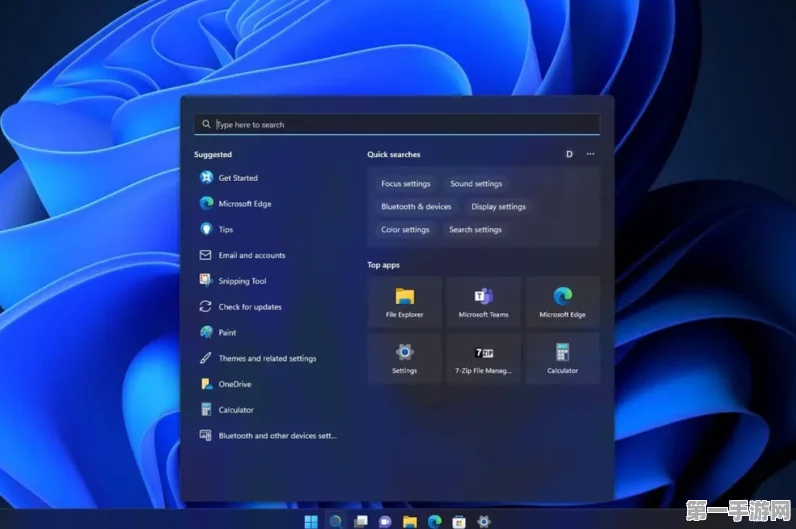Click the OneDrive label
Viewport: 796px width, 529px height.
(x=235, y=384)
